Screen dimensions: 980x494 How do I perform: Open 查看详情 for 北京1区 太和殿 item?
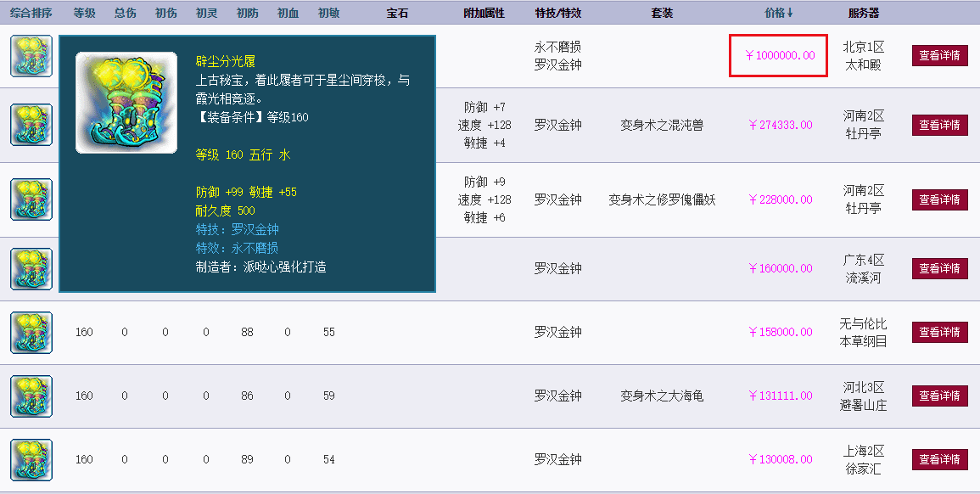point(939,56)
